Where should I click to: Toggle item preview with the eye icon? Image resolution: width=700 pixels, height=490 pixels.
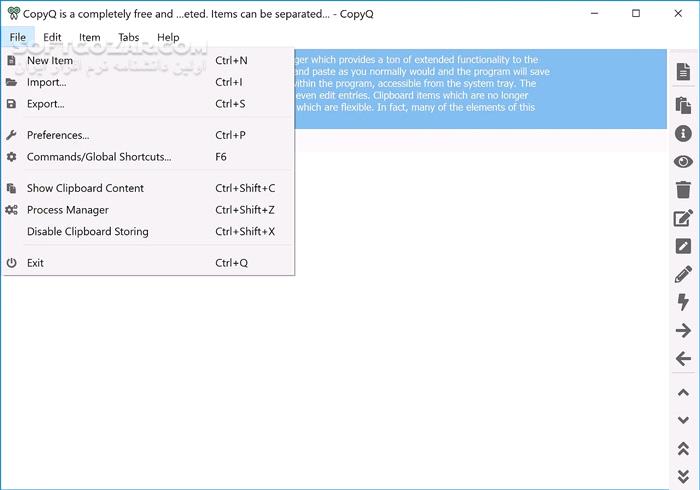pos(683,161)
